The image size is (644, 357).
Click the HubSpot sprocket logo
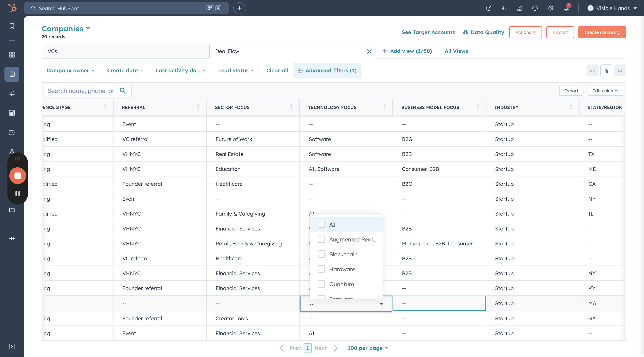click(x=12, y=8)
